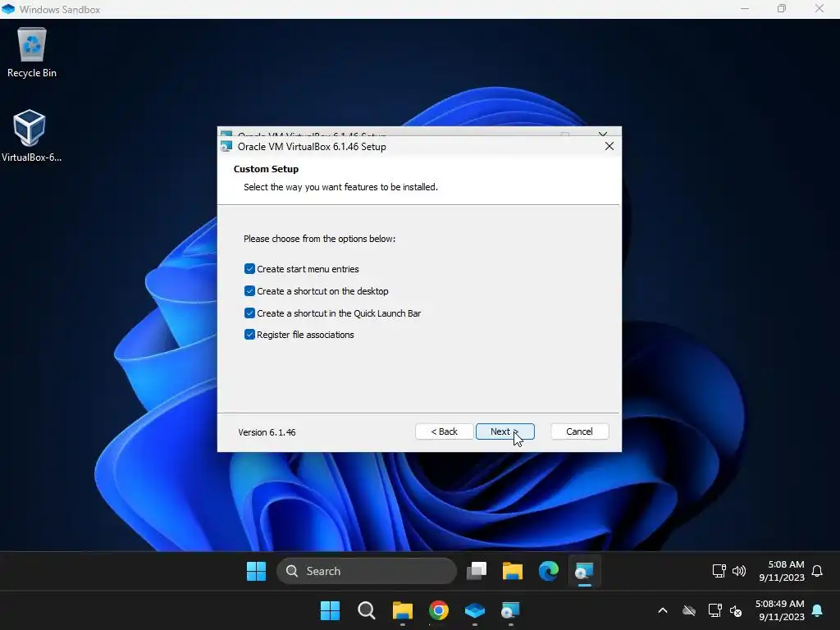Cancel the VirtualBox setup

[580, 431]
